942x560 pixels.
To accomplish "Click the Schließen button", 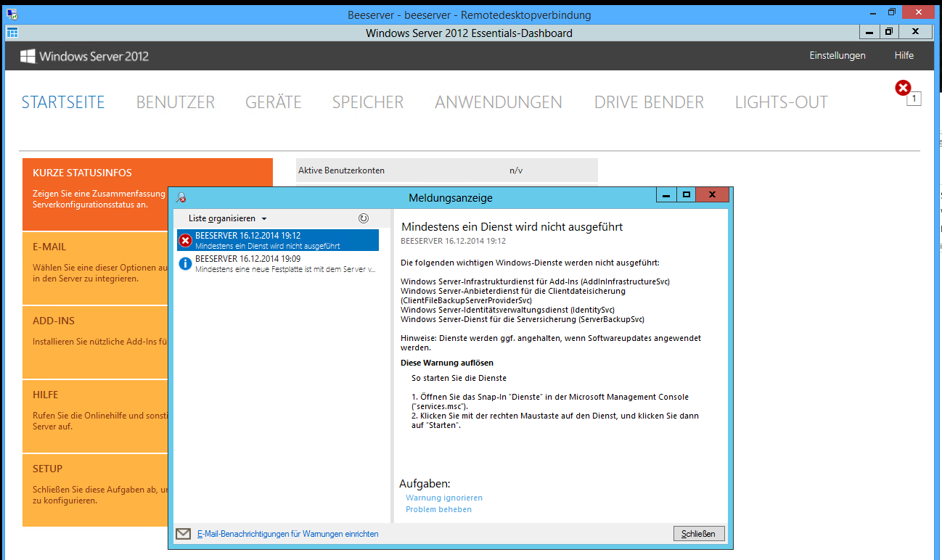I will point(699,534).
